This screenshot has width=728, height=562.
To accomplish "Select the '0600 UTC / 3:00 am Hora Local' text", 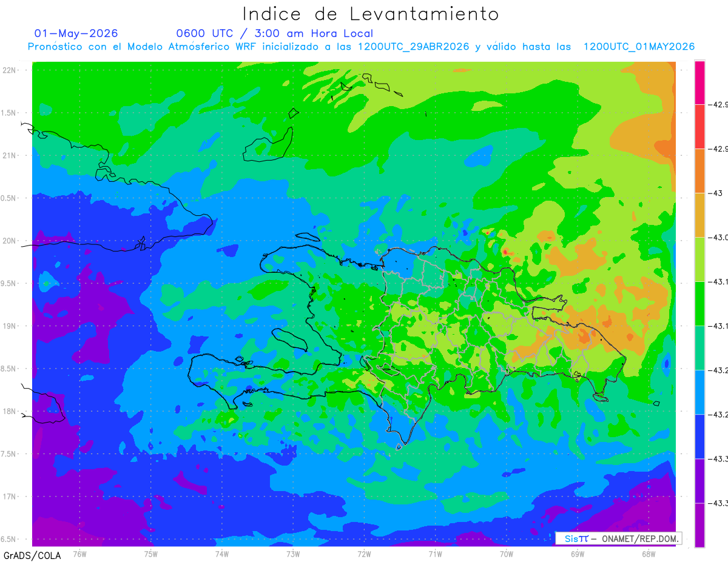I will click(274, 33).
